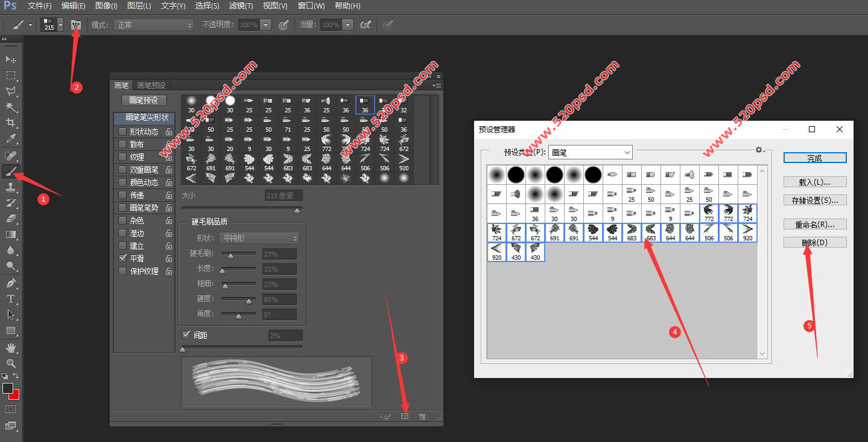Uncheck the 平滑 checkbox
Screen dimensions: 868x442
point(122,258)
